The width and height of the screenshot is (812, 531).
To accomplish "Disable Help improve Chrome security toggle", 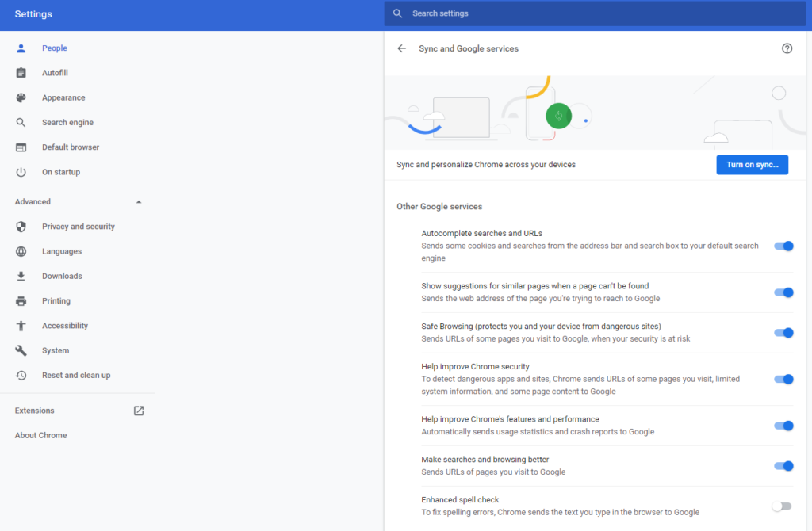I will coord(783,380).
